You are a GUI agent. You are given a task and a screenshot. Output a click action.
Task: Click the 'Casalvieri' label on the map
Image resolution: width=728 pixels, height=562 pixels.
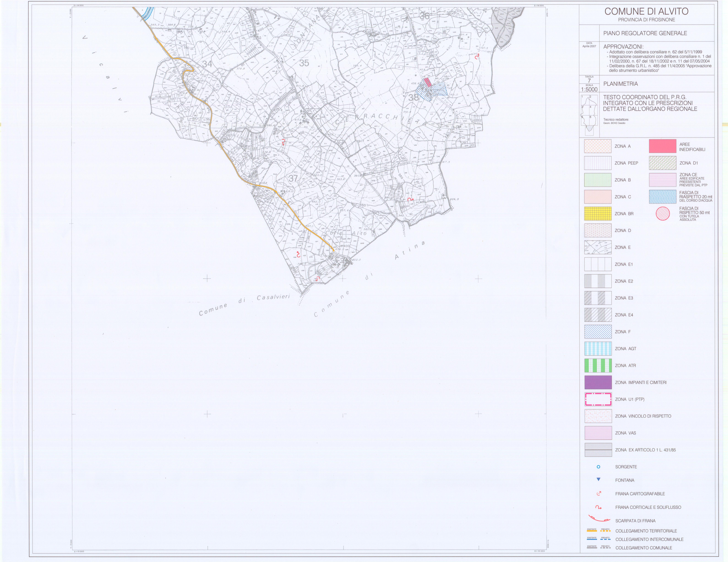pos(273,297)
